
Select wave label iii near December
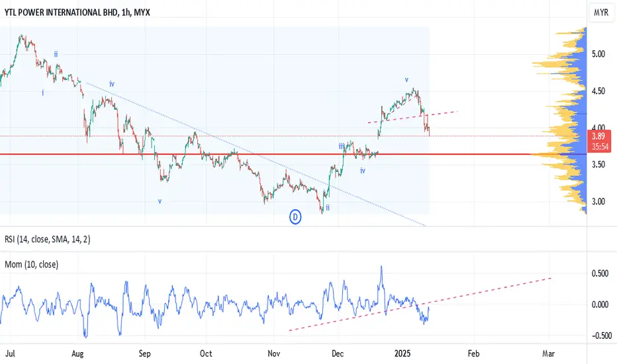pyautogui.click(x=342, y=146)
